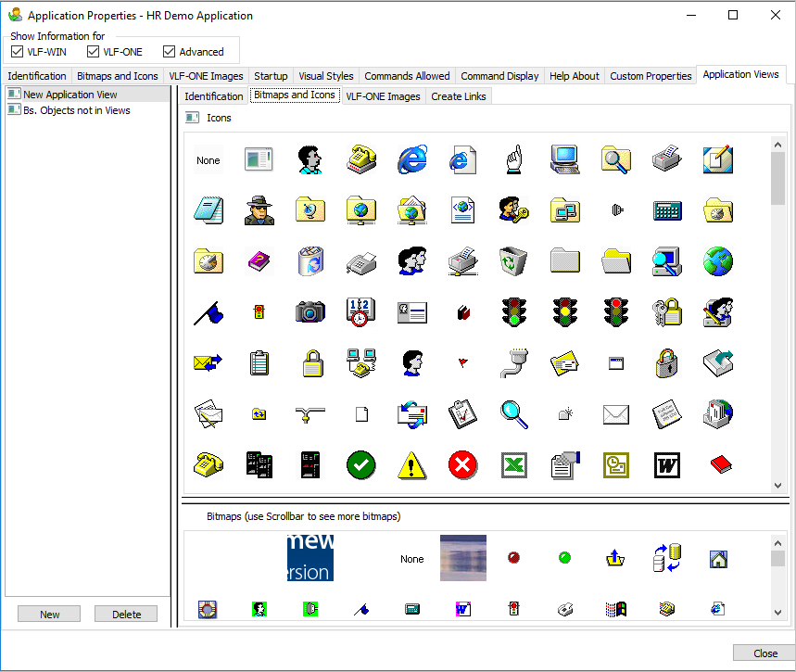The height and width of the screenshot is (672, 796).
Task: Open the inner Identification sub-tab
Action: (214, 96)
